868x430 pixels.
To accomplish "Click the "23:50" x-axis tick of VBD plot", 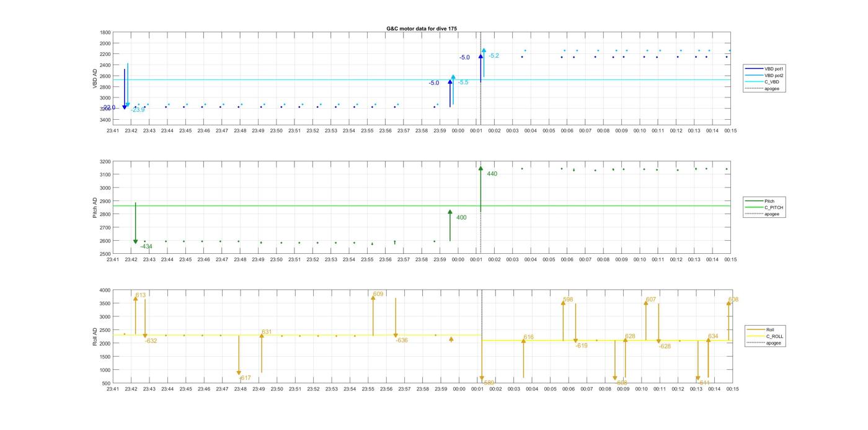I will pyautogui.click(x=277, y=131).
